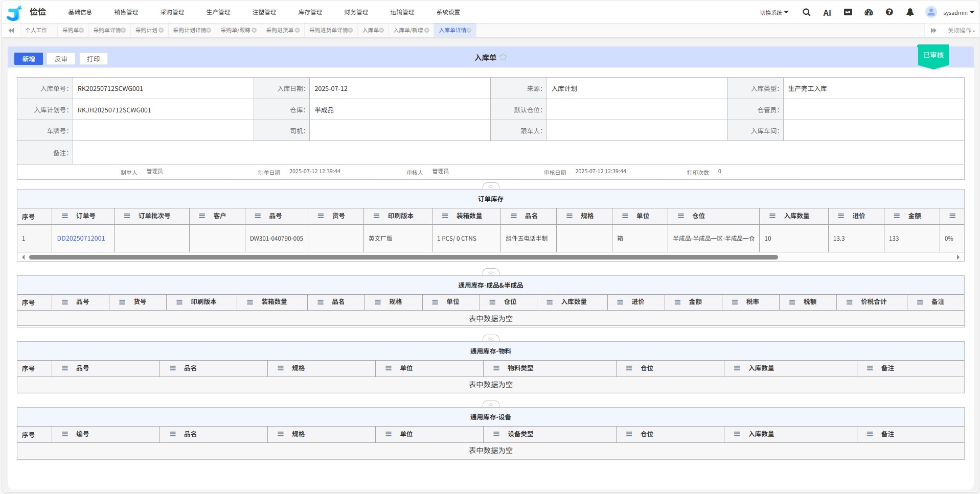
Task: Collapse the 订单库存 section
Action: pos(491,186)
